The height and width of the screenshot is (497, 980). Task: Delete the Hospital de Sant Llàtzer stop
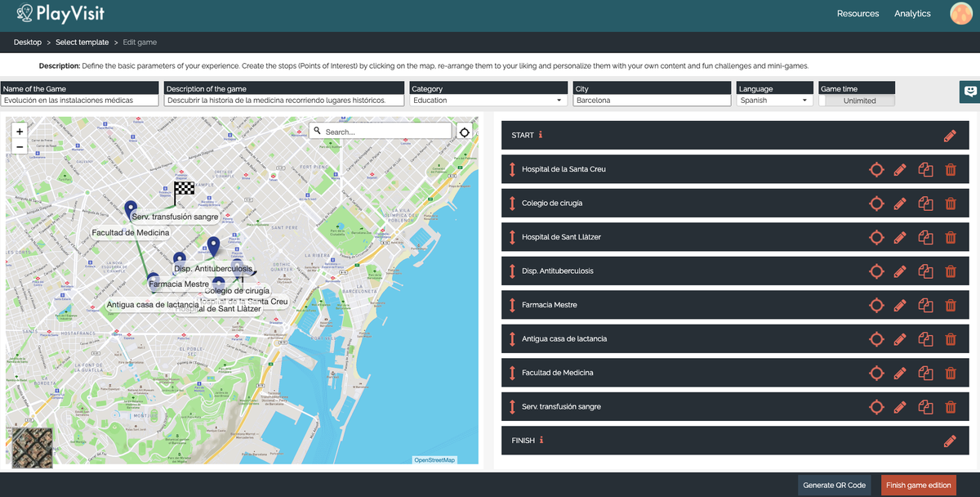[x=951, y=237]
